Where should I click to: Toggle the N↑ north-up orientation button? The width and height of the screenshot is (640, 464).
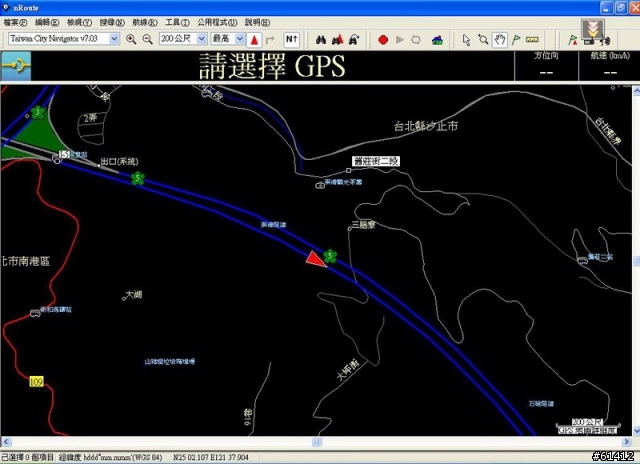coord(291,40)
